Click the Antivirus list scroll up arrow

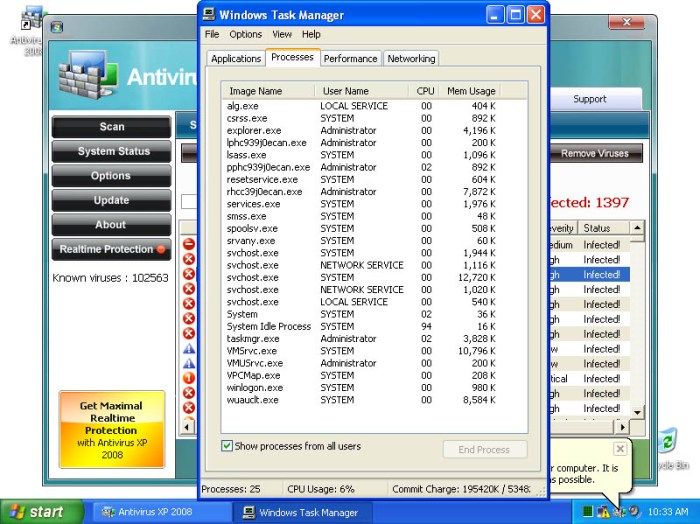[x=637, y=228]
